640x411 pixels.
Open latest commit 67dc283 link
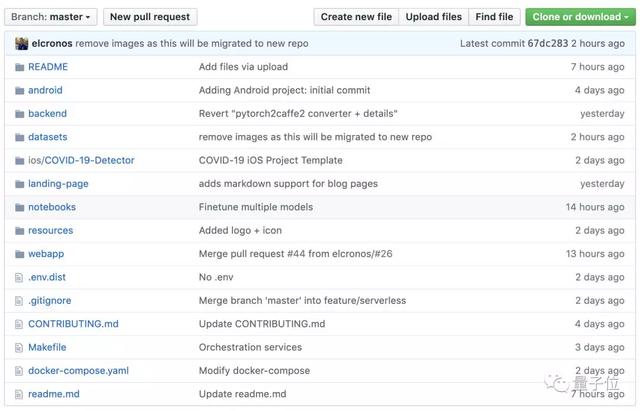coord(546,44)
